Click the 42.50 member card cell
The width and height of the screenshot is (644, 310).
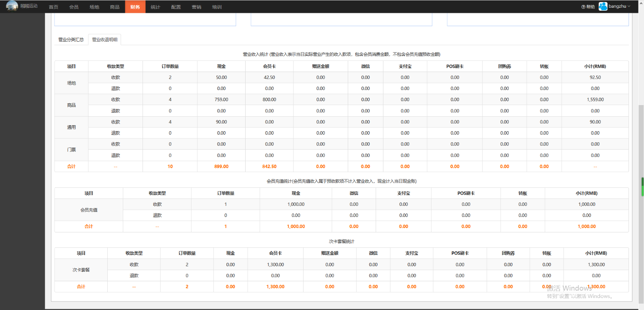(x=269, y=77)
